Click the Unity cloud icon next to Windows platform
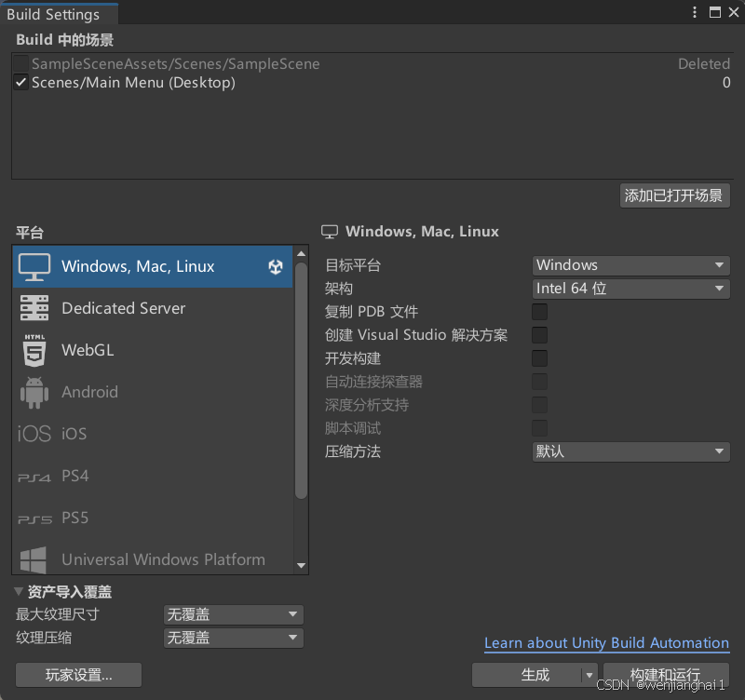The height and width of the screenshot is (700, 745). click(276, 266)
